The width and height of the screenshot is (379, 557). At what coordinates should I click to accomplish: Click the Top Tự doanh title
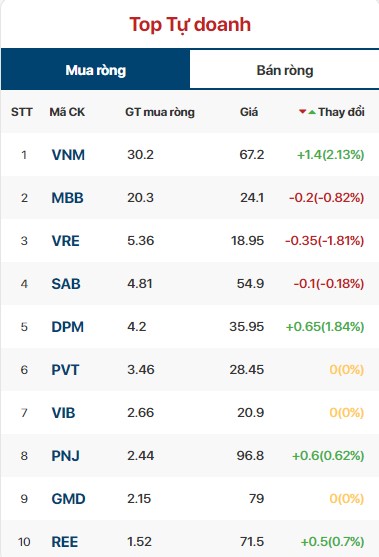(190, 25)
